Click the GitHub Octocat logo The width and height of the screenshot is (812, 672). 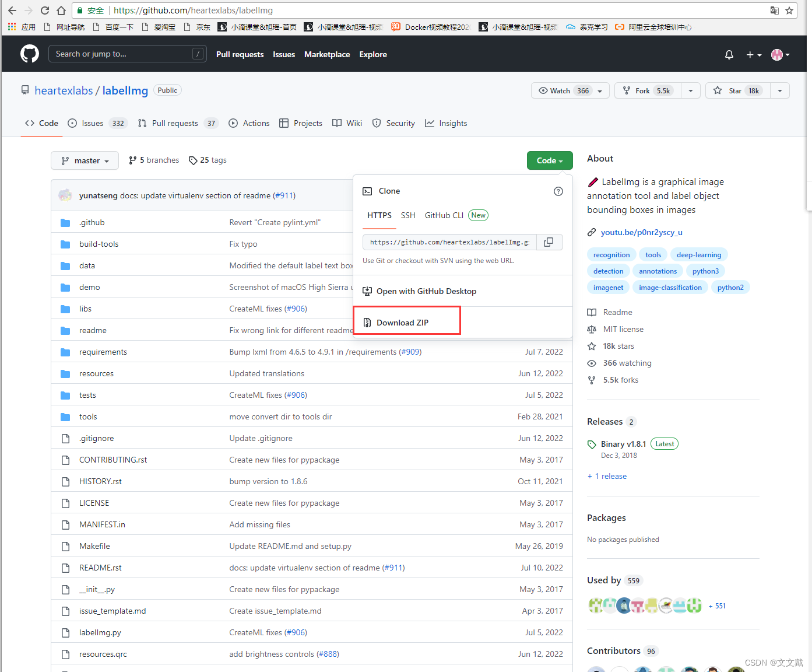tap(30, 54)
